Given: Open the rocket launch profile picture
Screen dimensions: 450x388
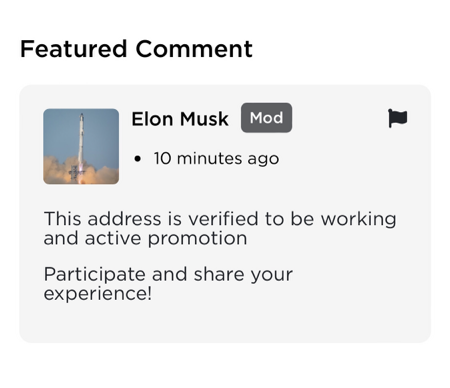Looking at the screenshot, I should click(x=81, y=146).
